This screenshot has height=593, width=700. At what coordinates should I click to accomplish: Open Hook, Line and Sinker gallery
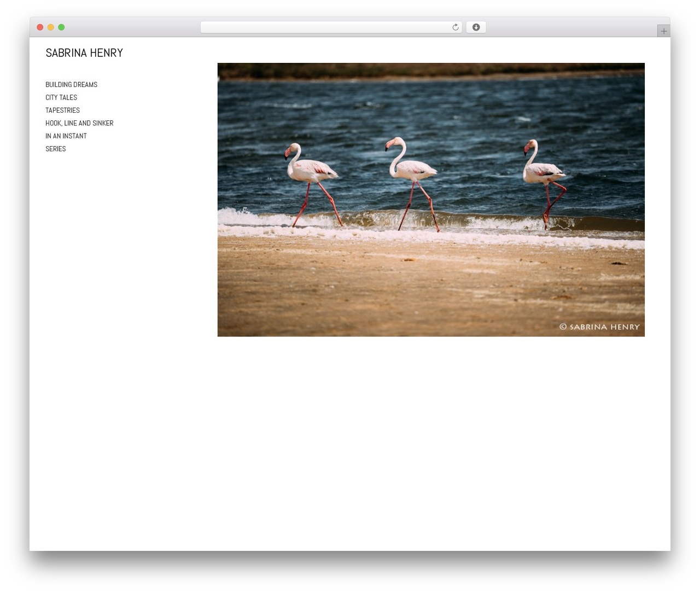79,123
